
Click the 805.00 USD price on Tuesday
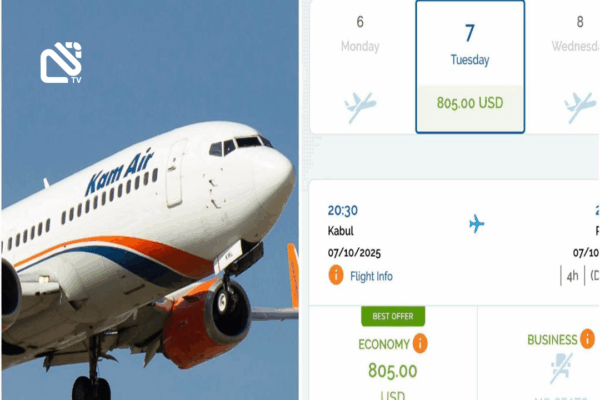coord(470,103)
